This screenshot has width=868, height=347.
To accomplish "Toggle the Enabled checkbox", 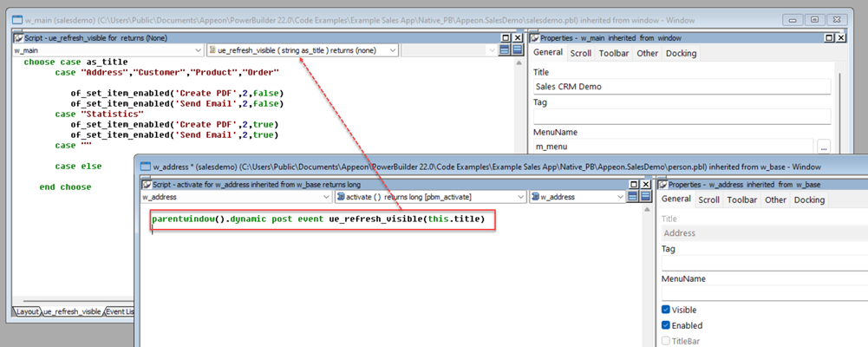I will (666, 325).
